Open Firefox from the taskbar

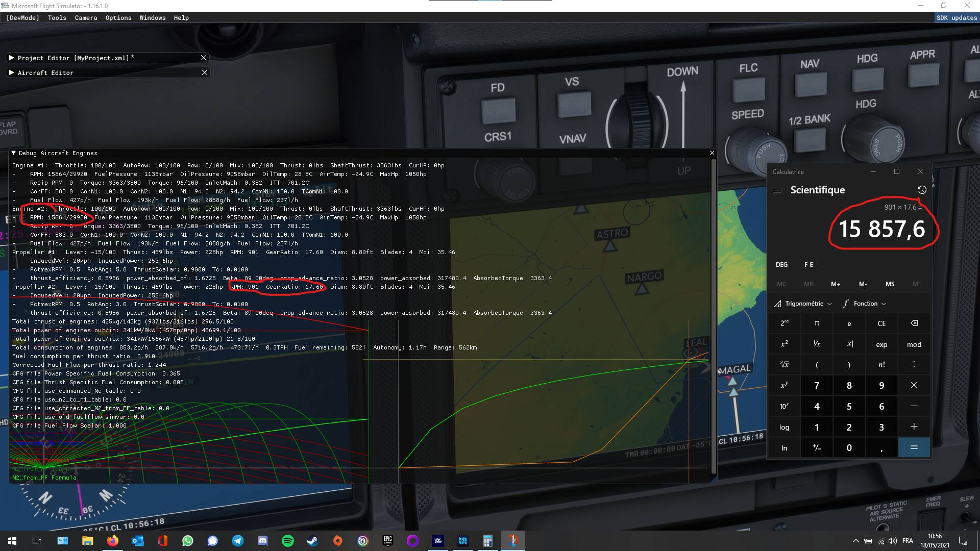[x=112, y=541]
